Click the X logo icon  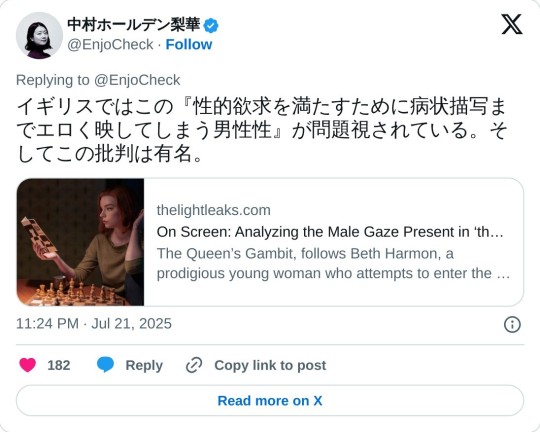pos(512,24)
